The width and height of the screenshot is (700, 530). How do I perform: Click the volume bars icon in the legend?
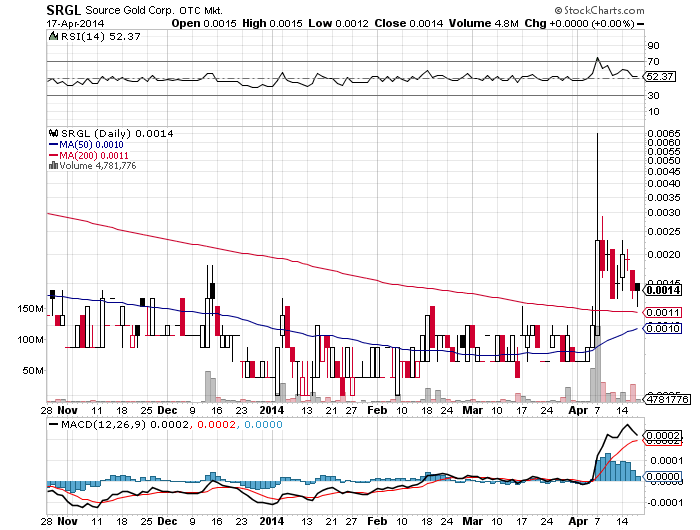(x=53, y=166)
